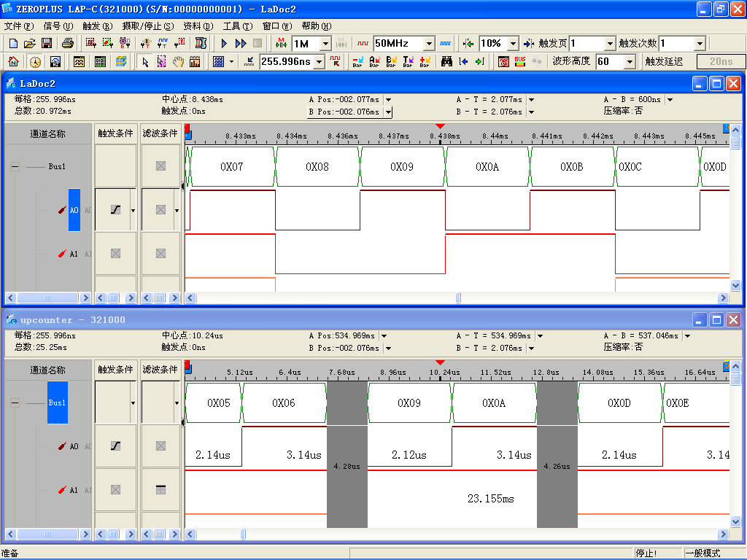Open the 波形高度 value dropdown
This screenshot has width=747, height=560.
[x=630, y=62]
